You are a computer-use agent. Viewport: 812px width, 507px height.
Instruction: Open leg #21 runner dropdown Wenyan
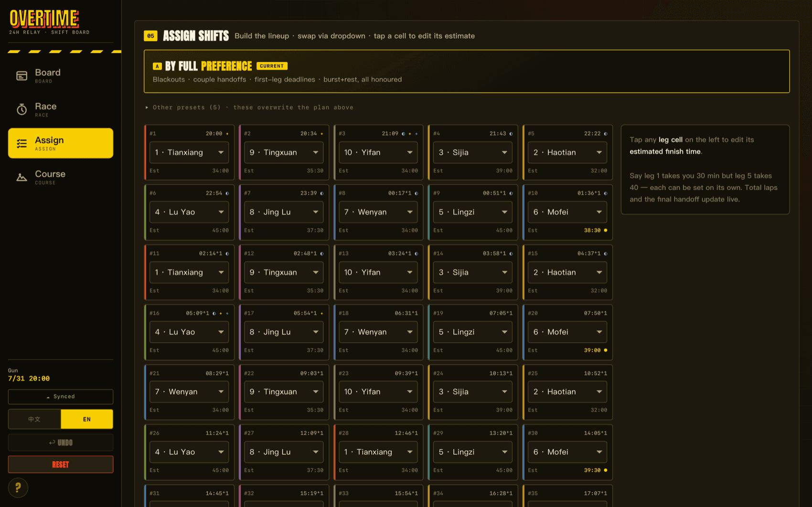(189, 391)
